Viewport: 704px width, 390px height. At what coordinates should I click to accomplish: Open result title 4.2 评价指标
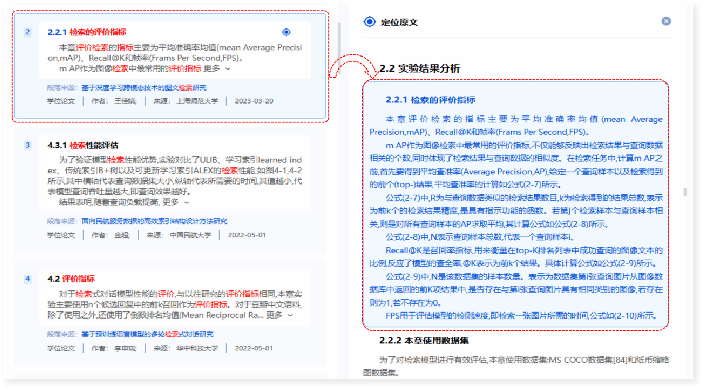pos(71,279)
